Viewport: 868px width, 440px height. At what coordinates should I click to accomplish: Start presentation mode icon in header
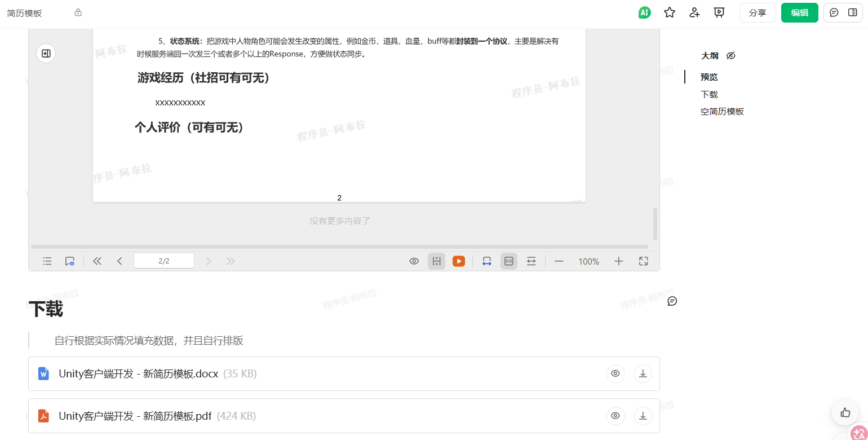click(719, 12)
